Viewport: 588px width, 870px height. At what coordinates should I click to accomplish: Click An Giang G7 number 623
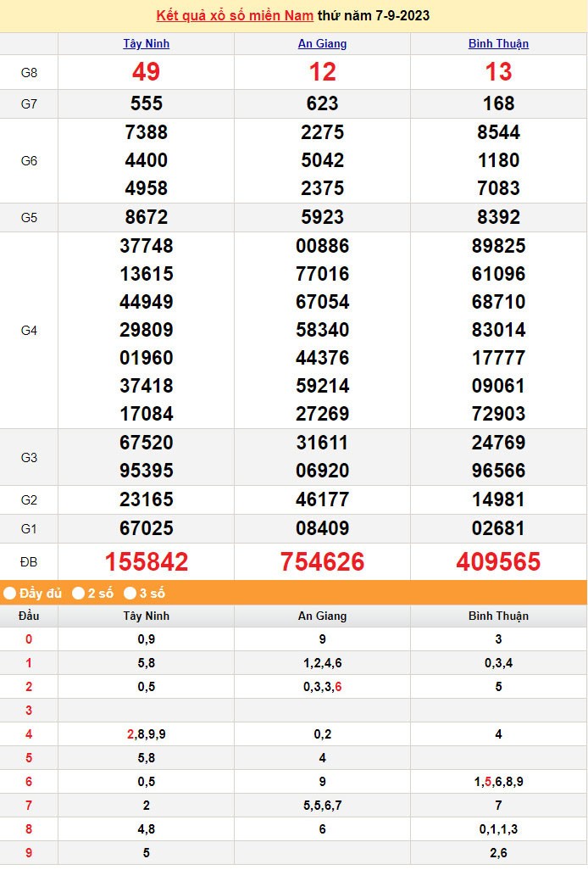[322, 103]
